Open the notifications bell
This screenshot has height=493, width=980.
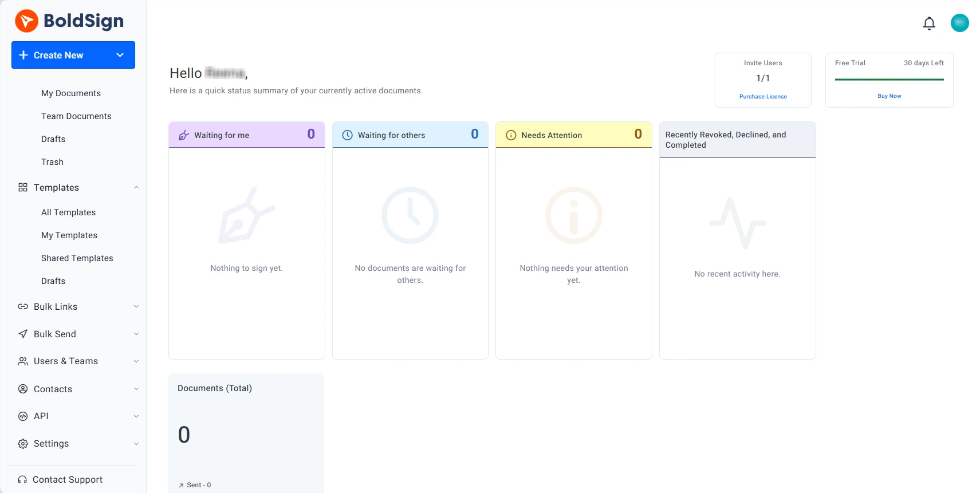(x=929, y=23)
